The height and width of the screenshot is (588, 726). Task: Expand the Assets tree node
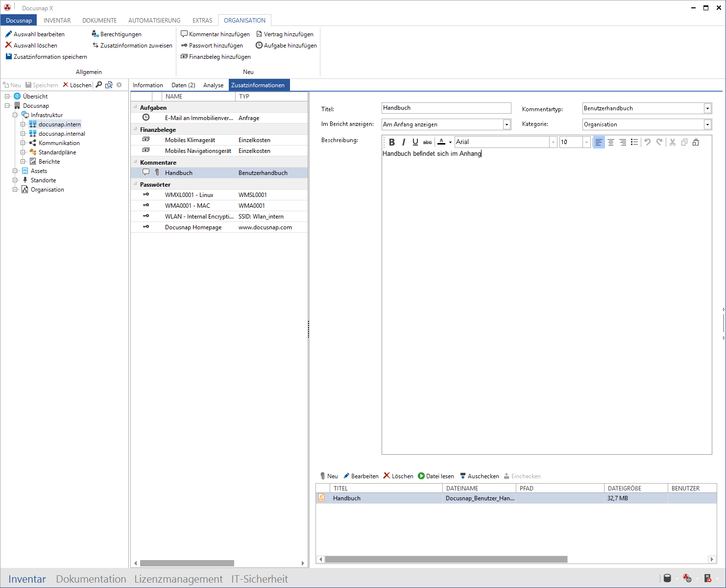pos(15,171)
